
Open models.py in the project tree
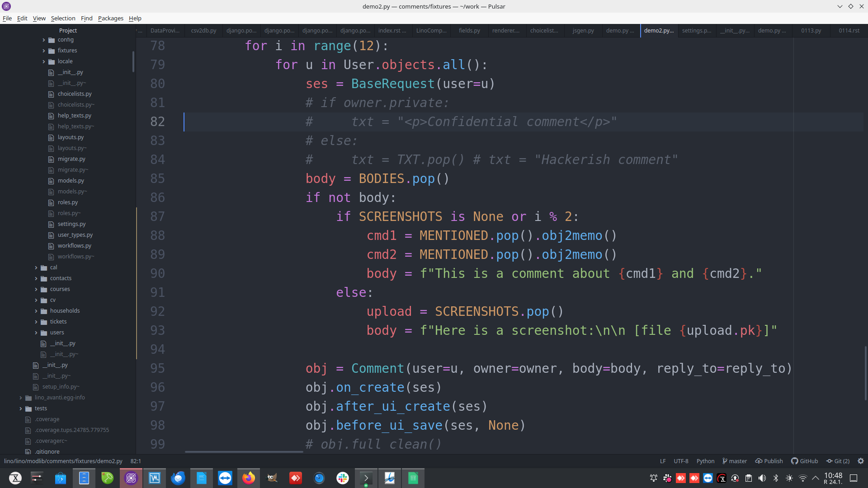coord(71,181)
